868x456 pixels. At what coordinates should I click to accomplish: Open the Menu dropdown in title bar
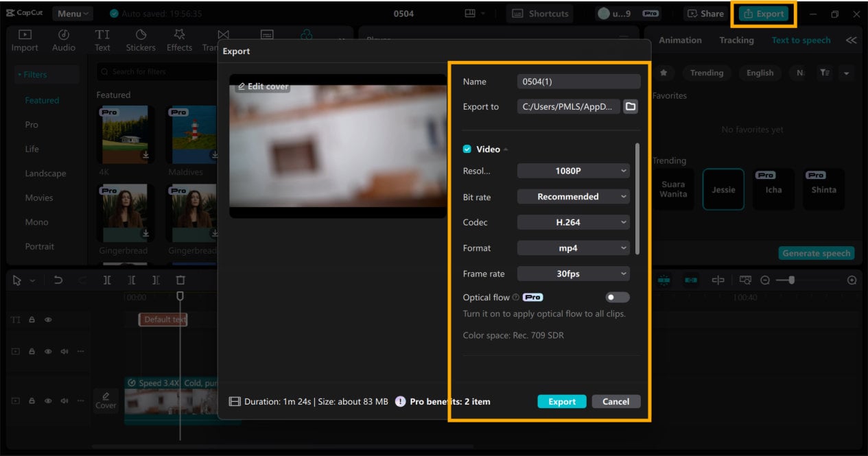click(73, 14)
